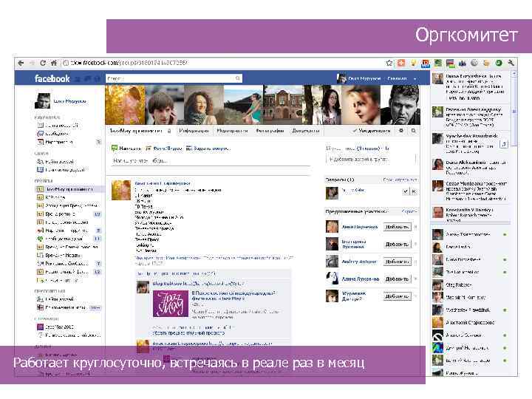Click the post author's avatar in feed

click(x=121, y=191)
